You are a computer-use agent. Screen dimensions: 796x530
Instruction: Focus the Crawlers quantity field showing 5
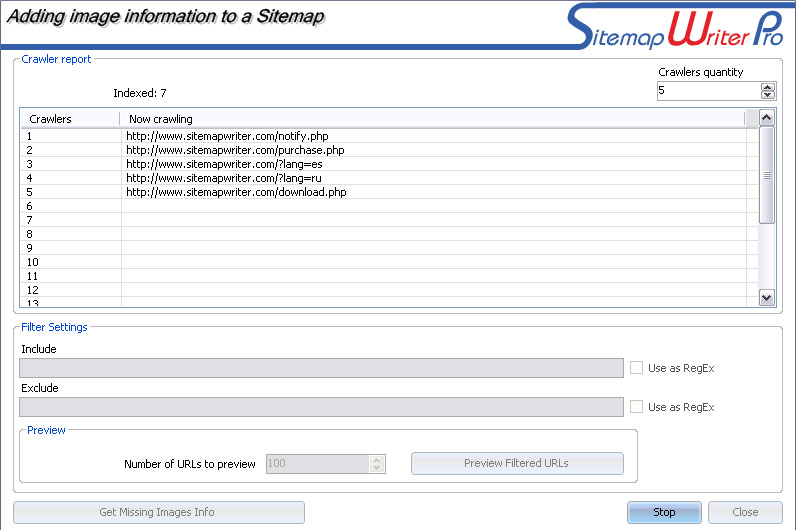(709, 91)
